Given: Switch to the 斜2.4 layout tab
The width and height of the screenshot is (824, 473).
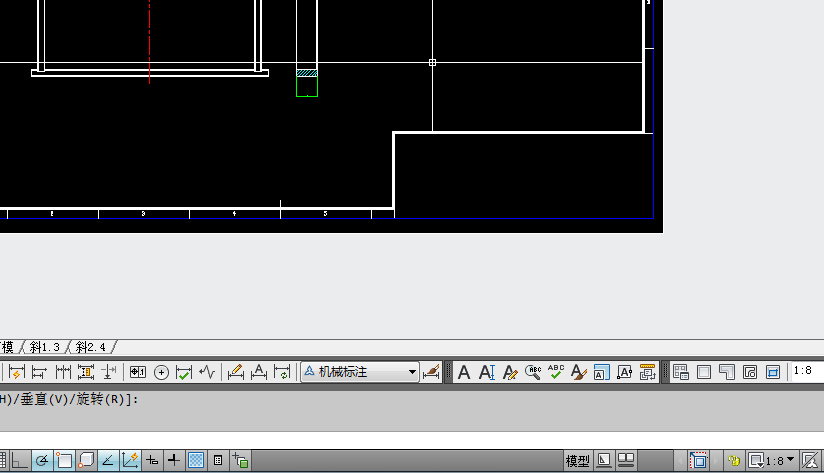Looking at the screenshot, I should click(90, 347).
